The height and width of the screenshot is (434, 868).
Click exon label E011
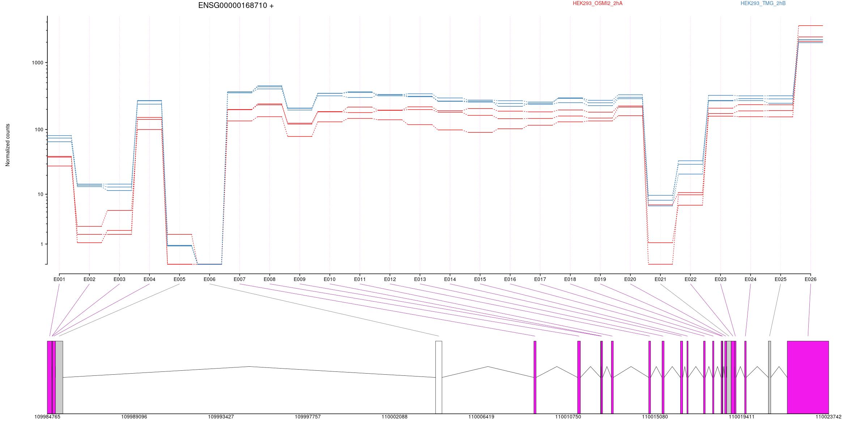point(360,279)
